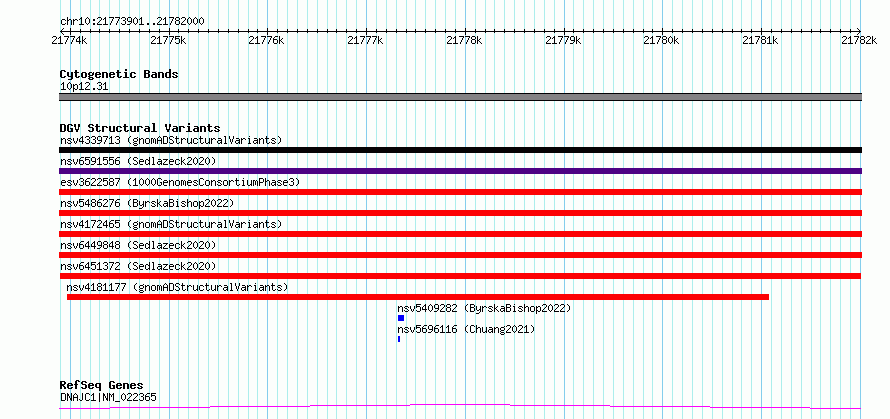Image resolution: width=890 pixels, height=419 pixels.
Task: Click the esv3622587 red variant bar
Action: tap(460, 192)
